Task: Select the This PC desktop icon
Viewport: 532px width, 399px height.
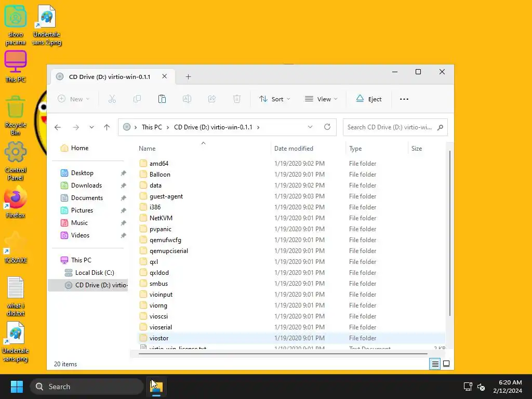Action: tap(15, 66)
